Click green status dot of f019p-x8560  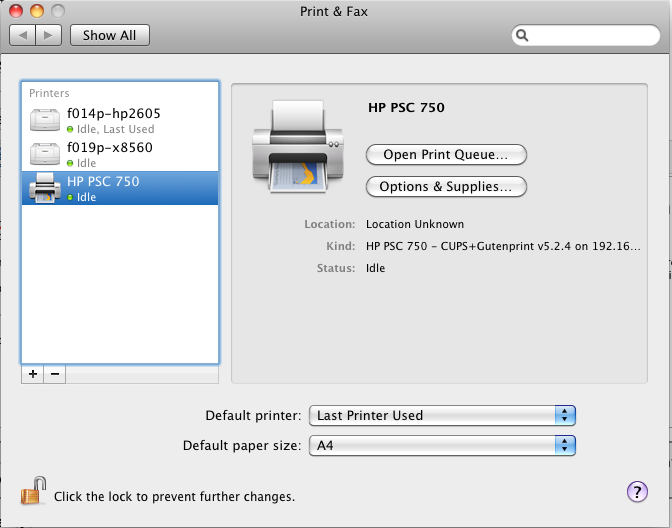tap(70, 163)
